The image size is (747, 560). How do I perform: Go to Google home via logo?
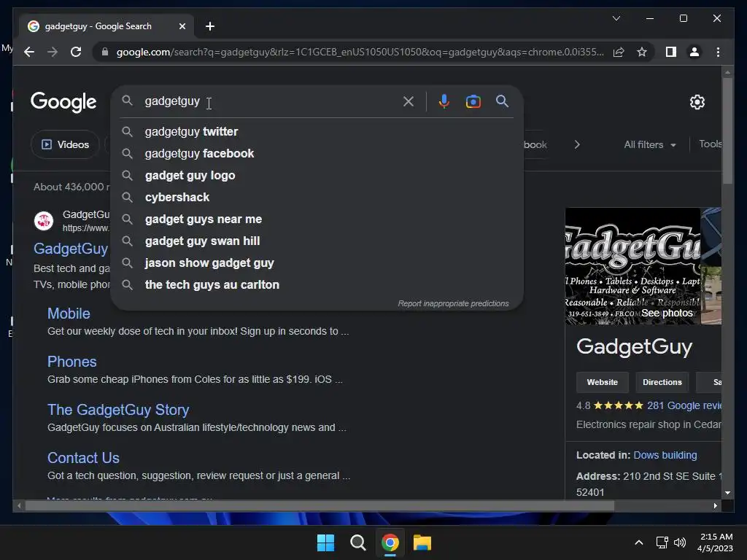(x=63, y=102)
